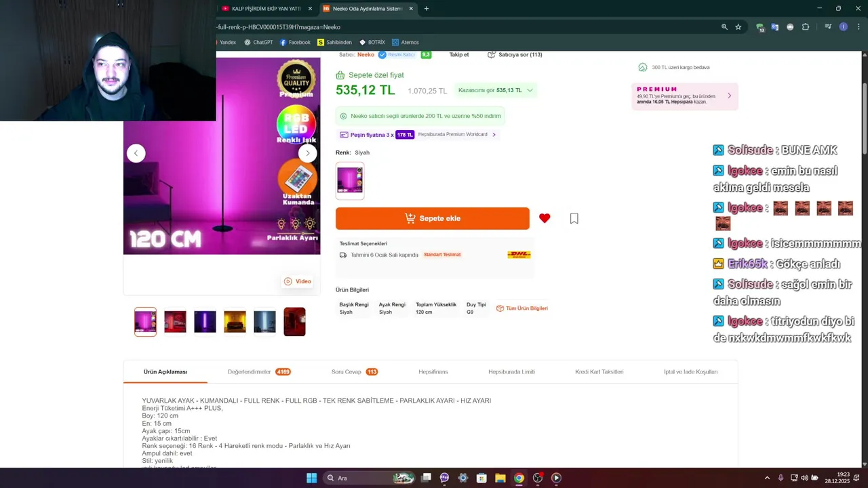Viewport: 868px width, 488px height.
Task: Click the 300 TL üzeri kargo bedava text
Action: (x=681, y=68)
